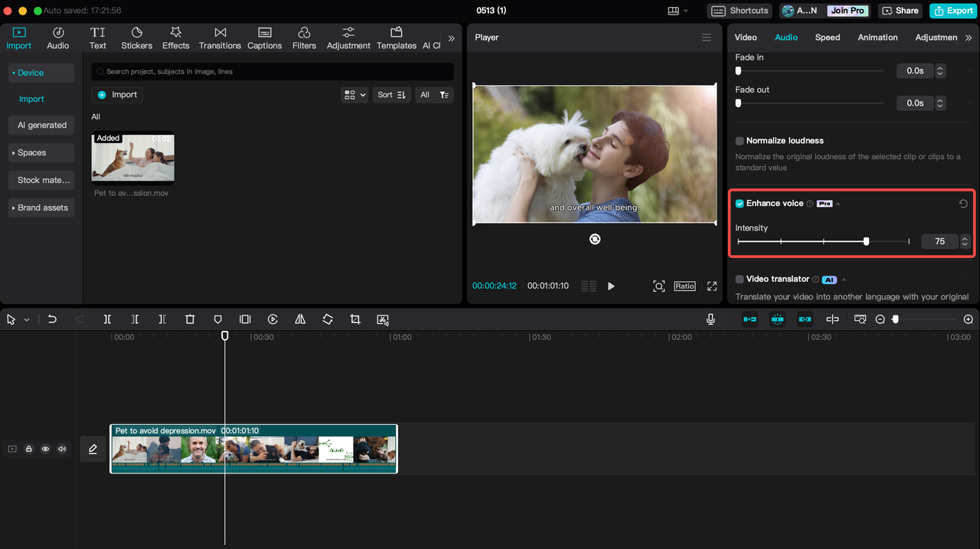Click the Mirror flip icon
The image size is (980, 549).
[300, 319]
